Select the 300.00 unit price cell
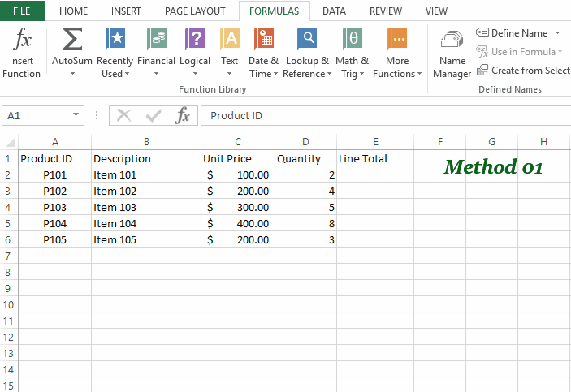571x392 pixels. (x=238, y=208)
